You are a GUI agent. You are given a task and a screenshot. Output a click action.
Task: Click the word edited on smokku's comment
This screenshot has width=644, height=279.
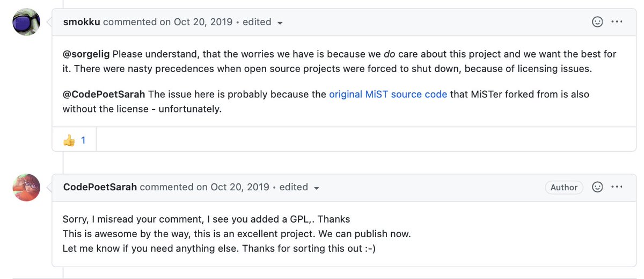pyautogui.click(x=257, y=22)
